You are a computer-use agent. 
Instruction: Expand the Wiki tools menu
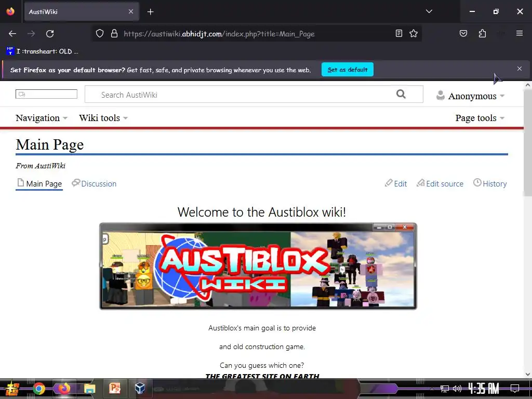pos(103,118)
